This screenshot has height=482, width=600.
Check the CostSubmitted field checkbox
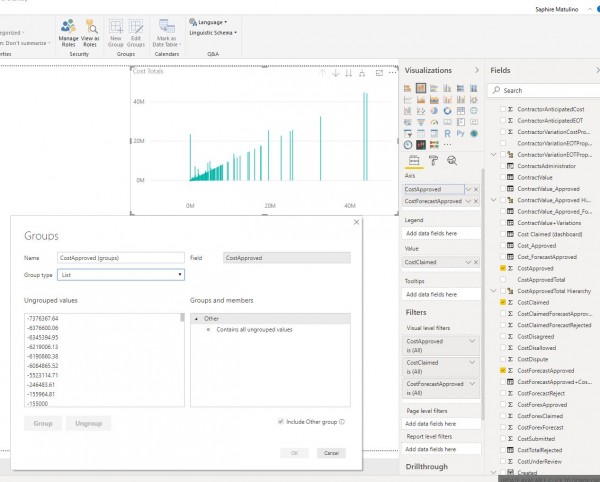[503, 438]
